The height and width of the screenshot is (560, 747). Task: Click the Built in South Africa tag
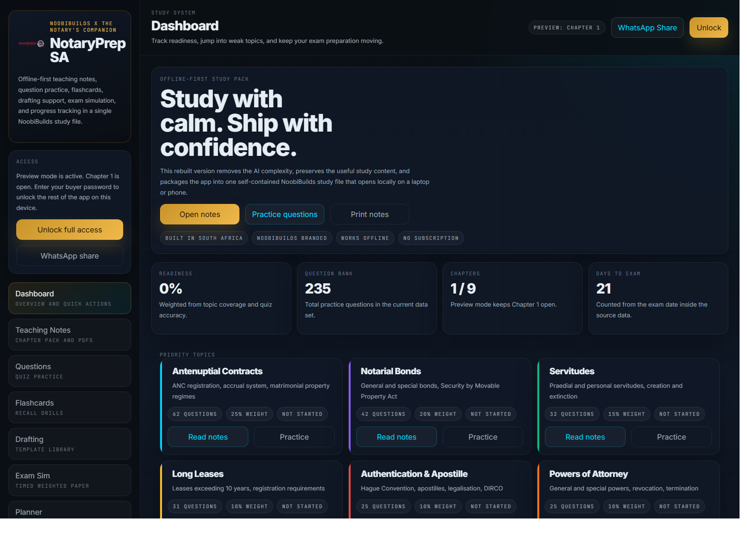pyautogui.click(x=204, y=238)
